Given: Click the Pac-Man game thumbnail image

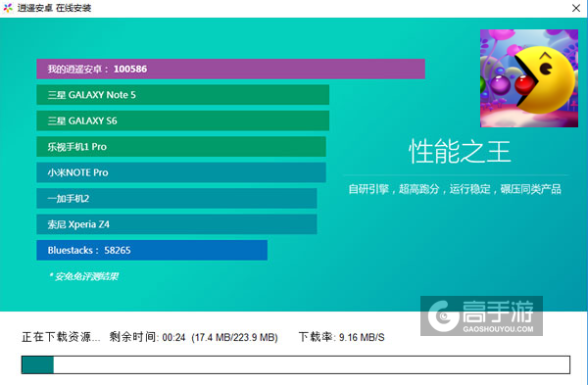Looking at the screenshot, I should pos(529,78).
